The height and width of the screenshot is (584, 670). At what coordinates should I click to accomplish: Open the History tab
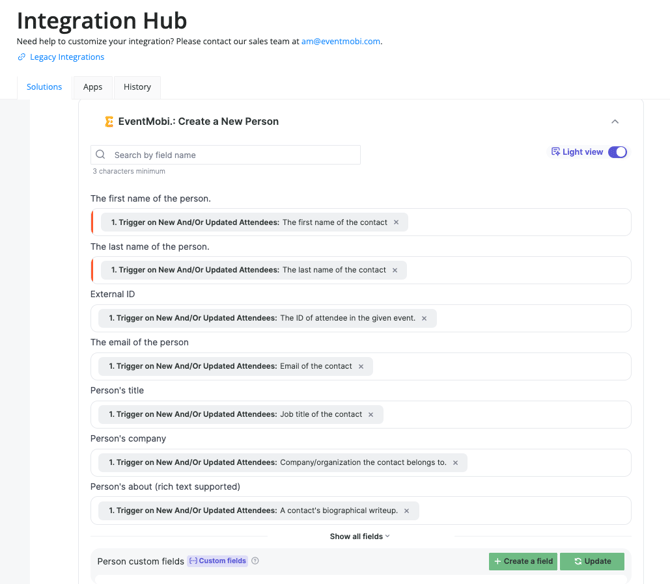[x=137, y=87]
